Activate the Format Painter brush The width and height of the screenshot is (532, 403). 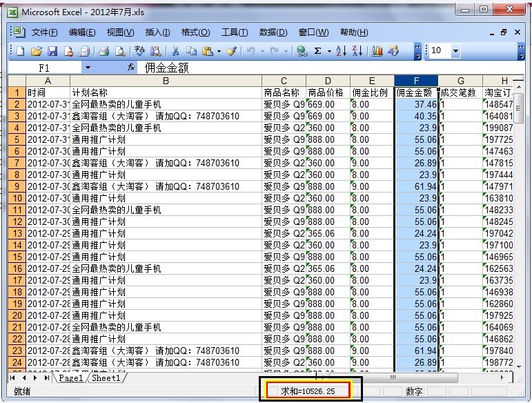(231, 51)
